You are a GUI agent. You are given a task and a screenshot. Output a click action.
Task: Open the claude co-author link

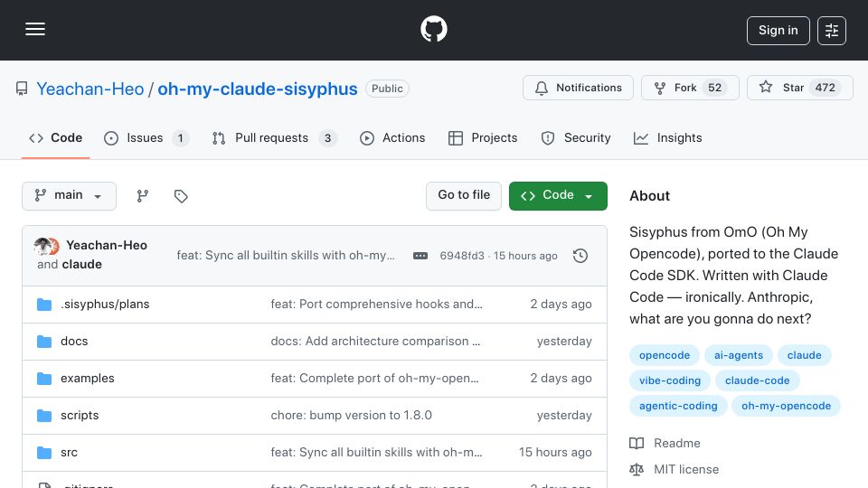click(x=81, y=265)
